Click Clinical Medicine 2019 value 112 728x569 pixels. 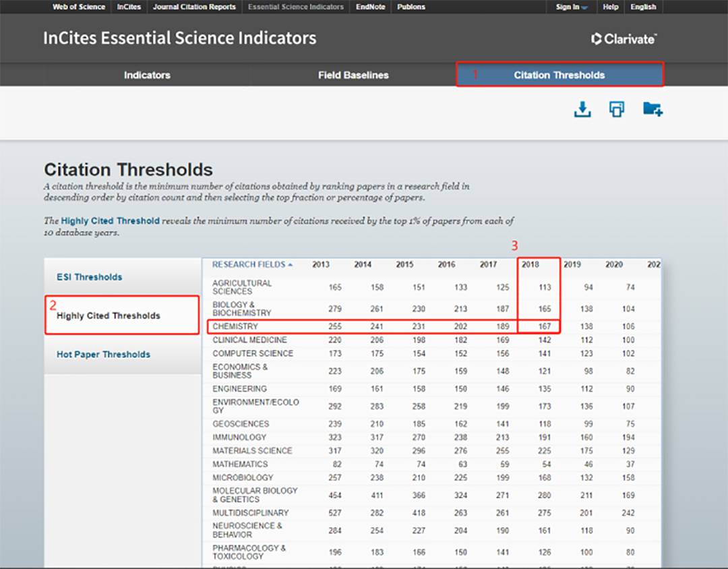586,340
